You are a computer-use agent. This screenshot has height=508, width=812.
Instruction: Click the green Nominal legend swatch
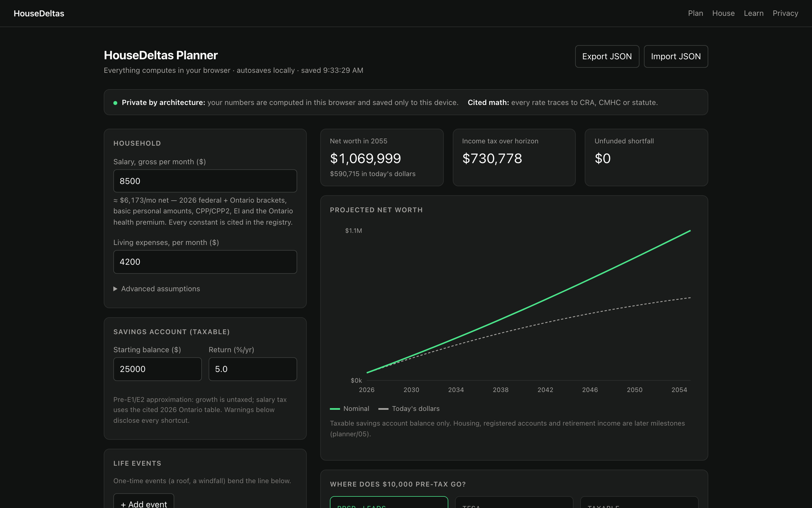[335, 409]
